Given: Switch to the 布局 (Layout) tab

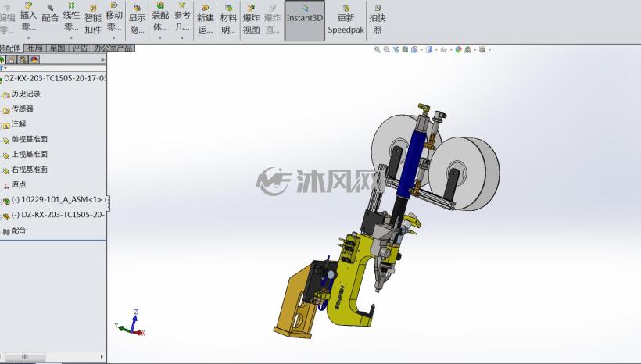Looking at the screenshot, I should 35,48.
